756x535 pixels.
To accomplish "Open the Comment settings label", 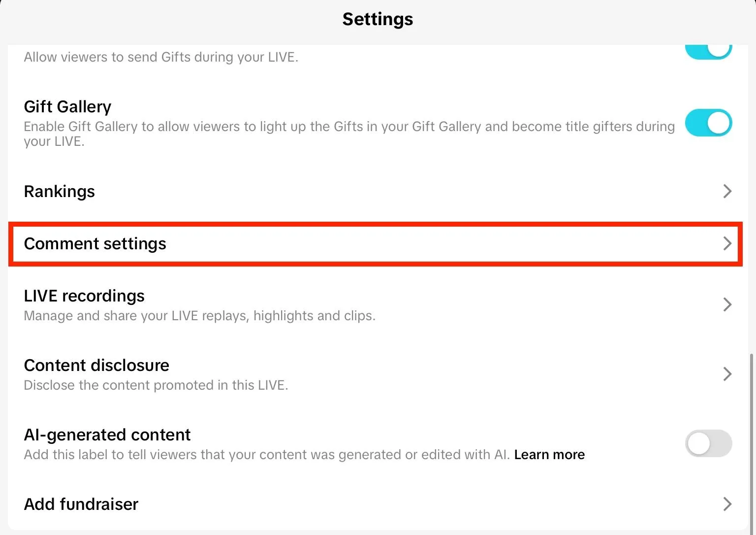I will tap(95, 244).
